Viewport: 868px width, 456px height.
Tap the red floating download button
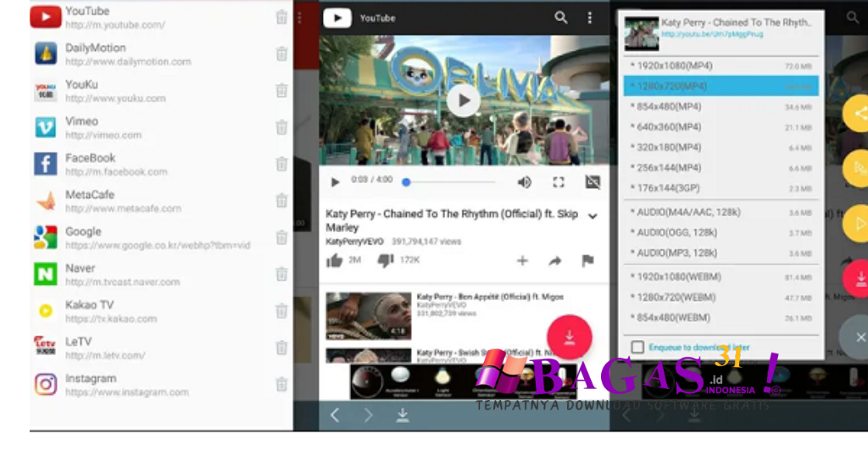[x=569, y=337]
